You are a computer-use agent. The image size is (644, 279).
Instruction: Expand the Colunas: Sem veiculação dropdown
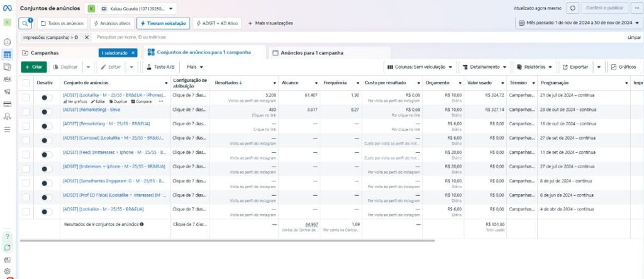(421, 67)
